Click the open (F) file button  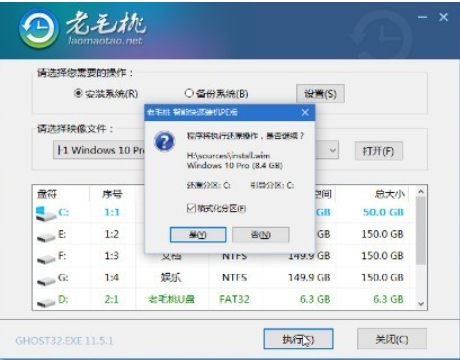pos(378,151)
